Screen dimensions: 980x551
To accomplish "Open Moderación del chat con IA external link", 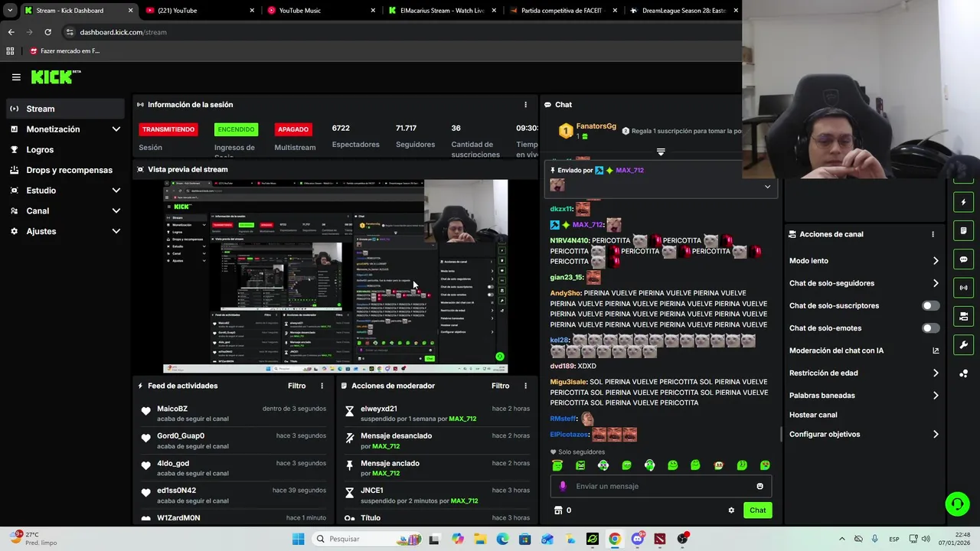I will pyautogui.click(x=936, y=350).
